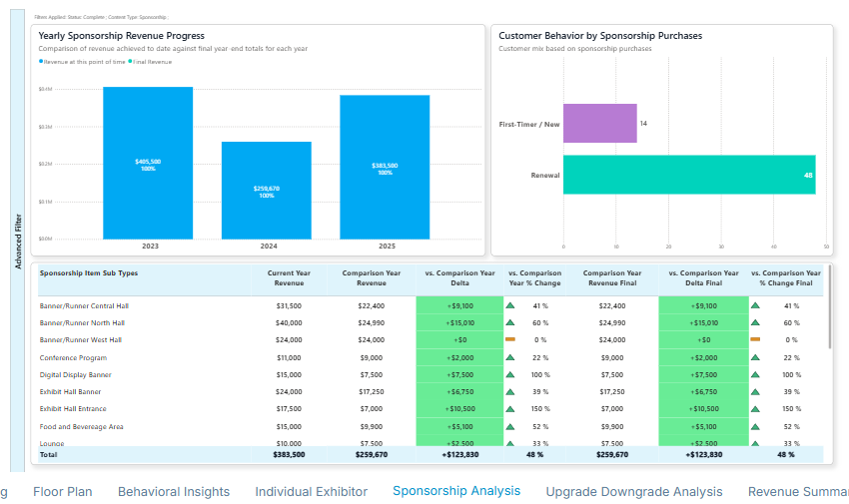Viewport: 849px width, 504px height.
Task: Select the Renewal teal bar
Action: tap(689, 175)
